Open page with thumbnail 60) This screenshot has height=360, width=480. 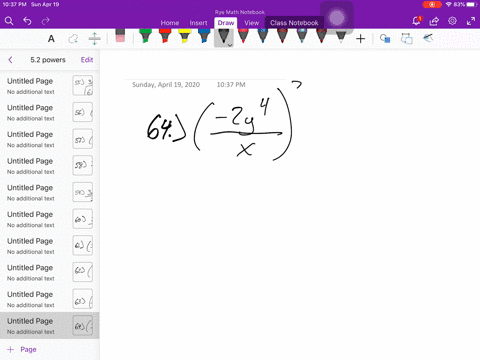point(49,219)
